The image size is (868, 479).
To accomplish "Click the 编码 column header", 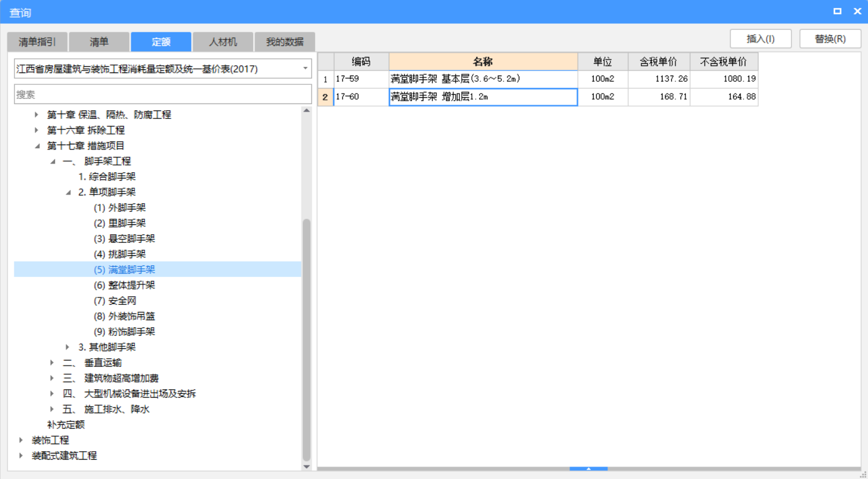I will click(361, 61).
